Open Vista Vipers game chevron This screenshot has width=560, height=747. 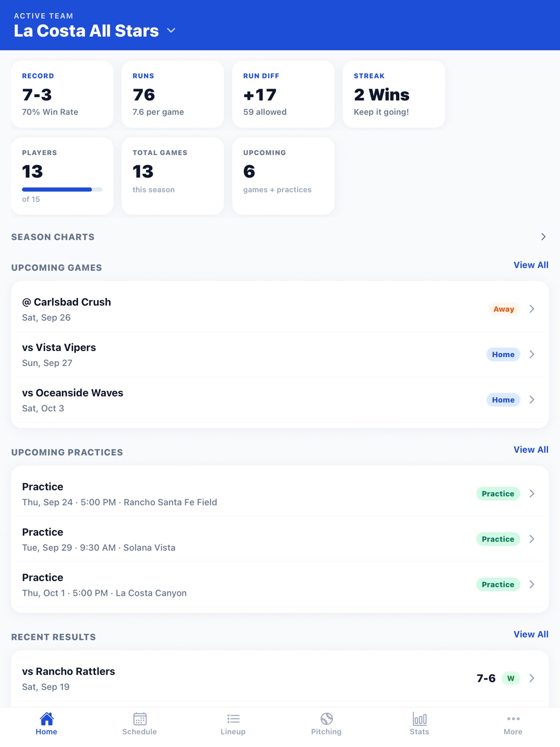click(532, 354)
